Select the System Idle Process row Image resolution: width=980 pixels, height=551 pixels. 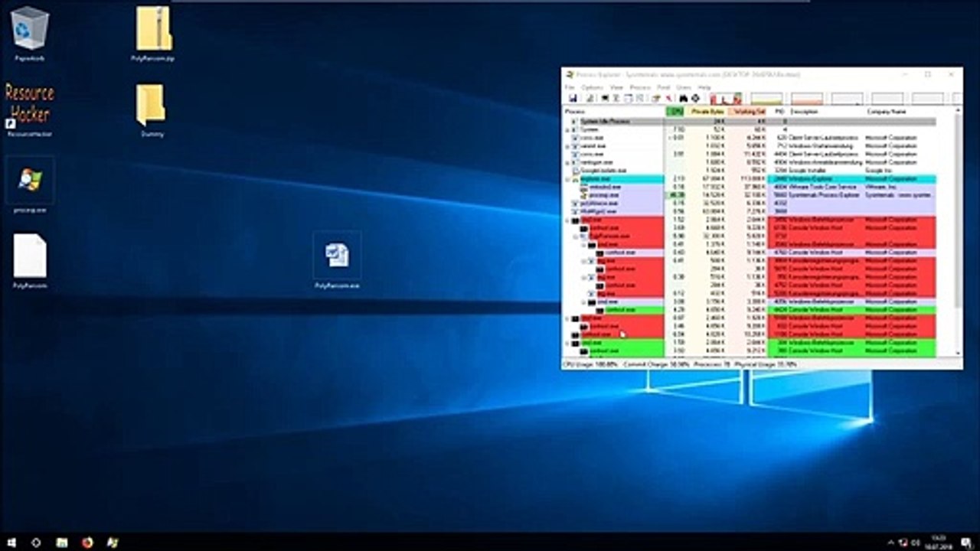tap(758, 121)
